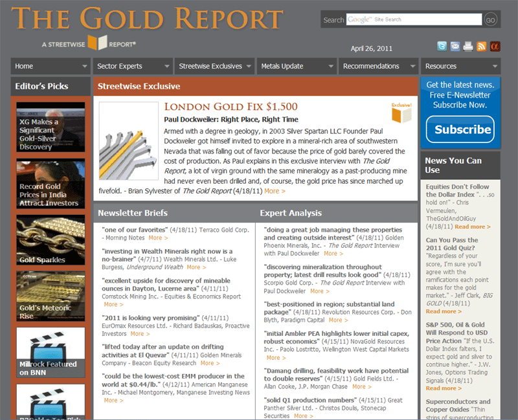Click 'Paul Dockweiler: Right Place, Right Time' subtitle
Image resolution: width=518 pixels, height=420 pixels.
231,120
